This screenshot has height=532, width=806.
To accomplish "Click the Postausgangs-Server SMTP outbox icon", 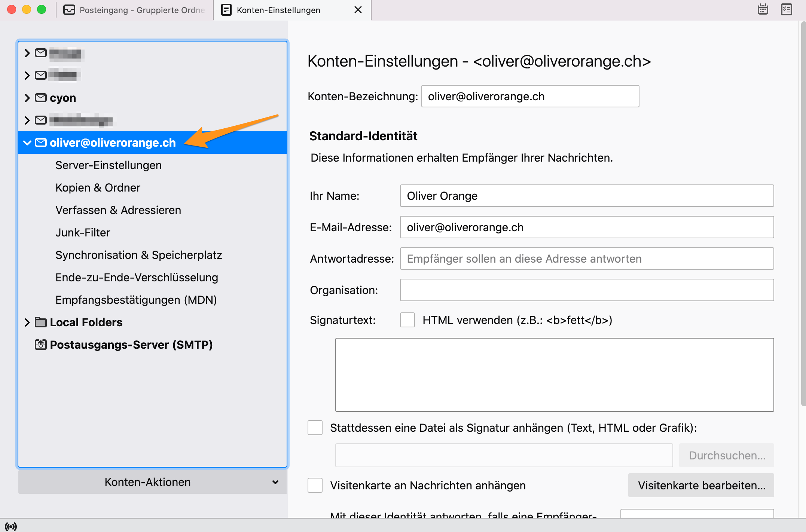I will (x=40, y=345).
